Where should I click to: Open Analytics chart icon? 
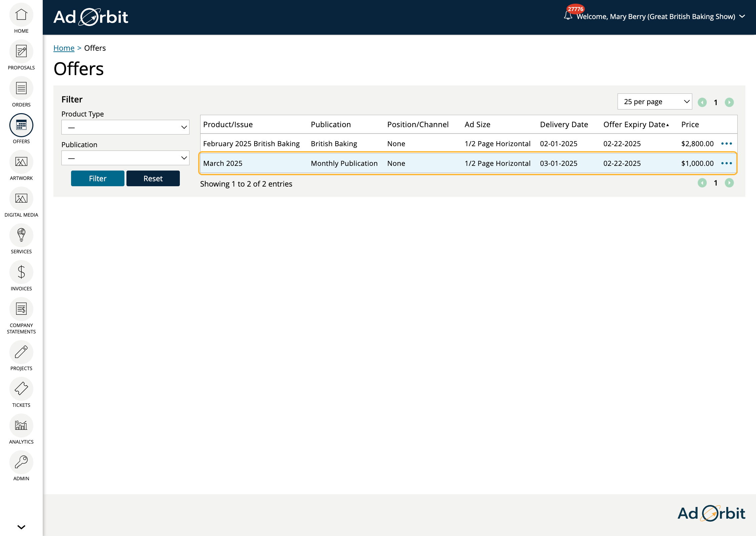(21, 426)
